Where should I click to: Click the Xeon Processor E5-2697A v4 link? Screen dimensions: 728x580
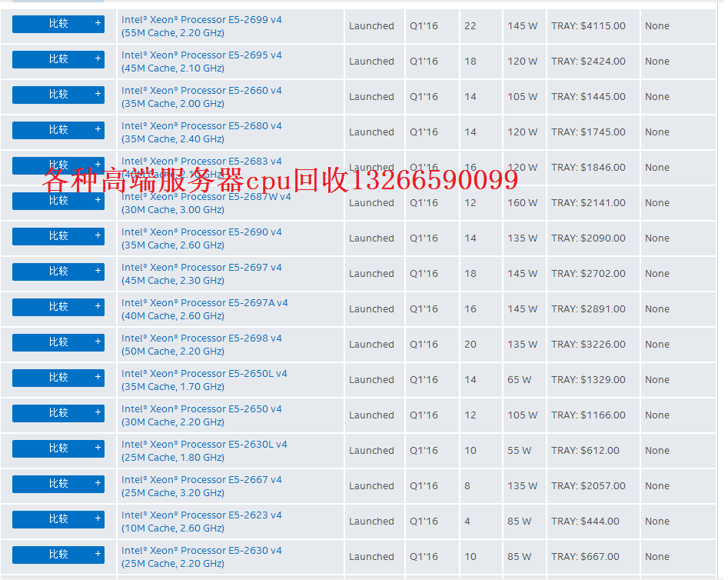click(x=204, y=309)
